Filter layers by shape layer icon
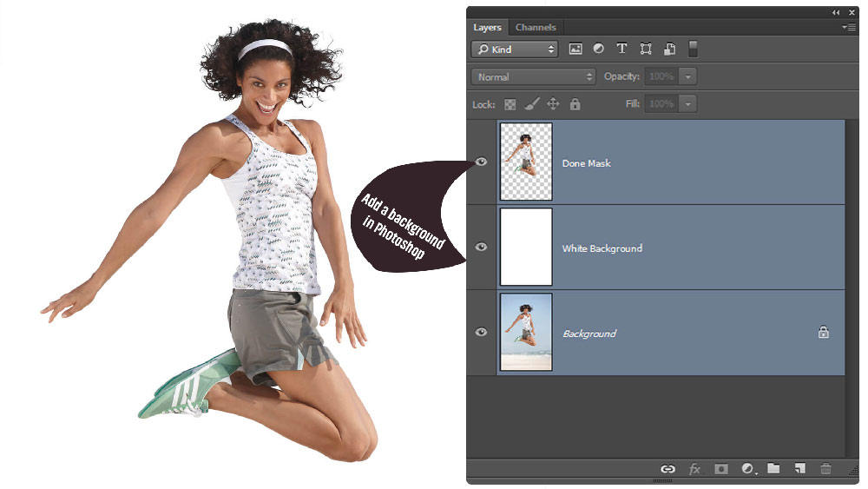The height and width of the screenshot is (489, 868). 646,49
